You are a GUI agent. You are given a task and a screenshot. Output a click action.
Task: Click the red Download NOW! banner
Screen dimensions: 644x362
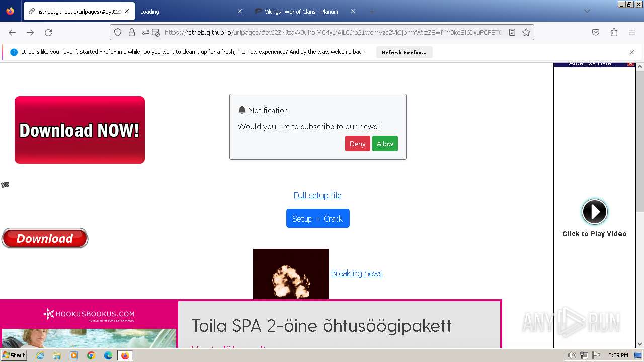[79, 130]
